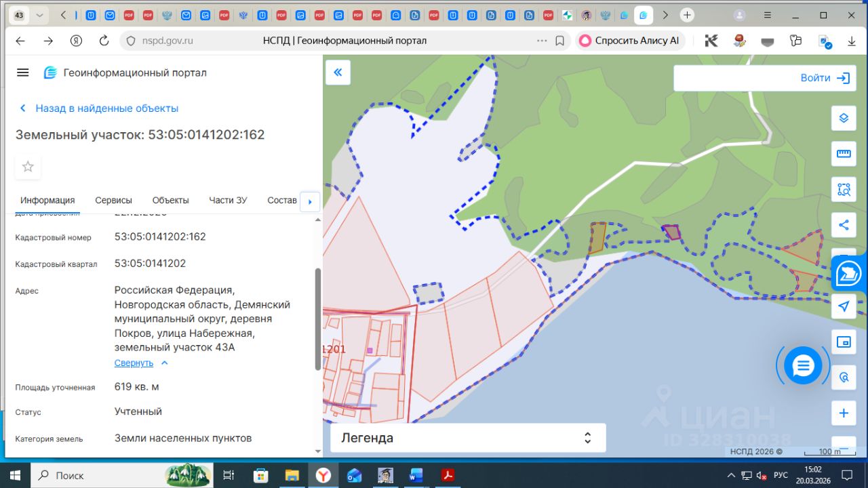Open the PDF reader from the taskbar
Image resolution: width=868 pixels, height=488 pixels.
(x=448, y=475)
